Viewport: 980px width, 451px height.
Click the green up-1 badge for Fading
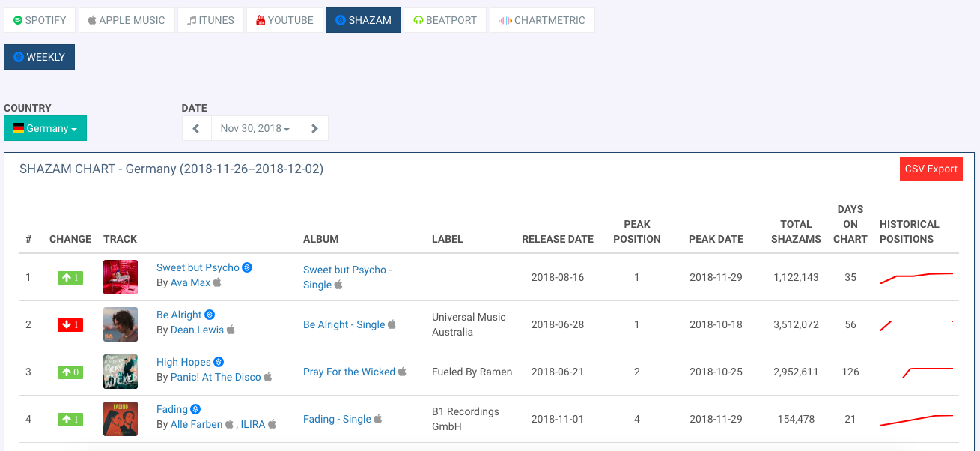[x=70, y=420]
